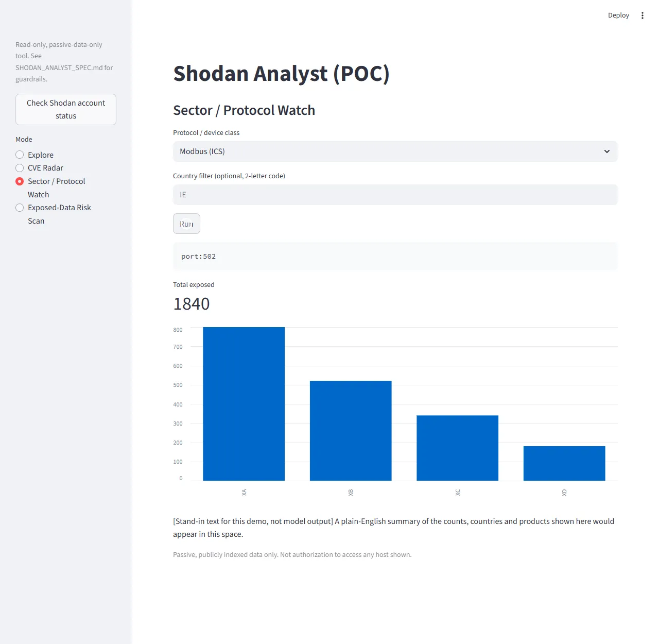659x644 pixels.
Task: Click the XB bar in the chart
Action: [351, 431]
